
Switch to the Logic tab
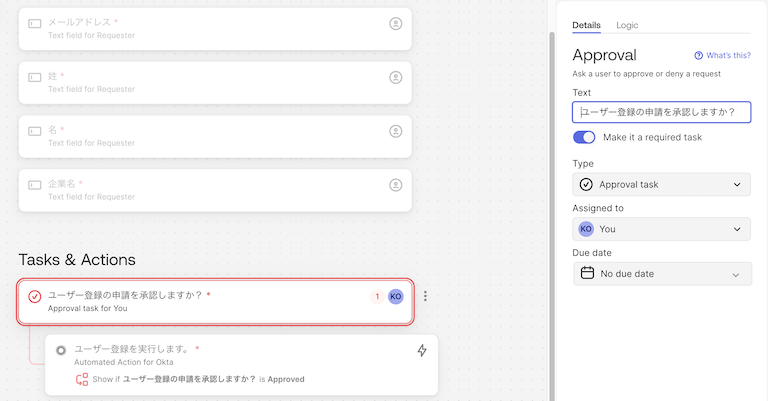click(627, 25)
